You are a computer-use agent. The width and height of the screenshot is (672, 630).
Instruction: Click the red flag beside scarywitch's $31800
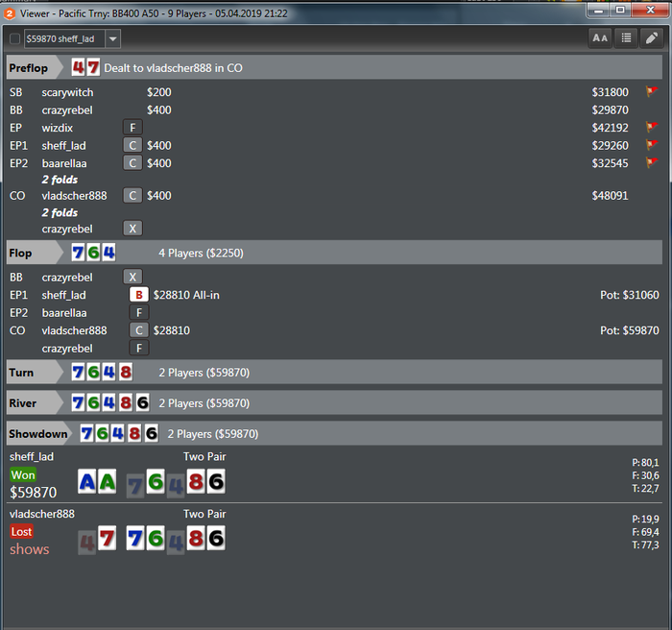[x=652, y=91]
